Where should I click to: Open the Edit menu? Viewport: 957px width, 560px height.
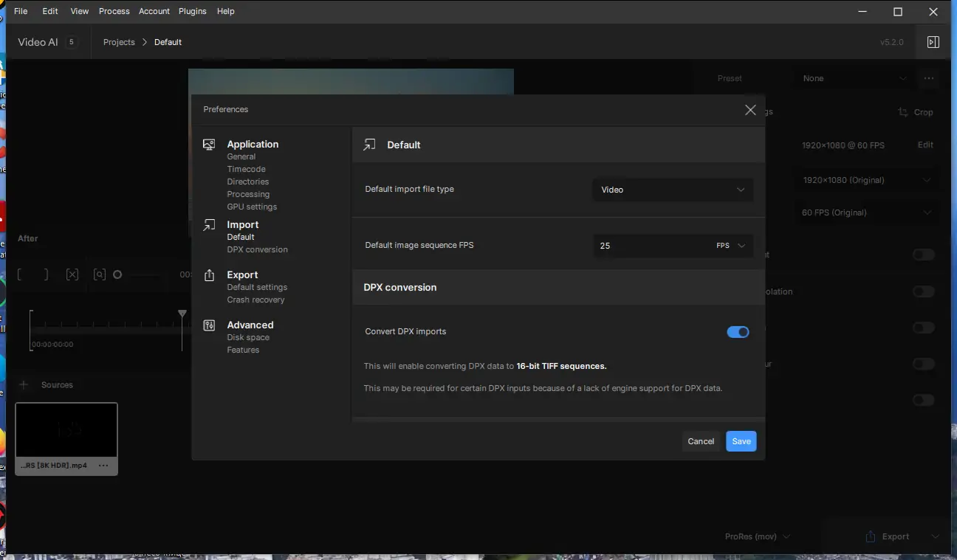(50, 11)
